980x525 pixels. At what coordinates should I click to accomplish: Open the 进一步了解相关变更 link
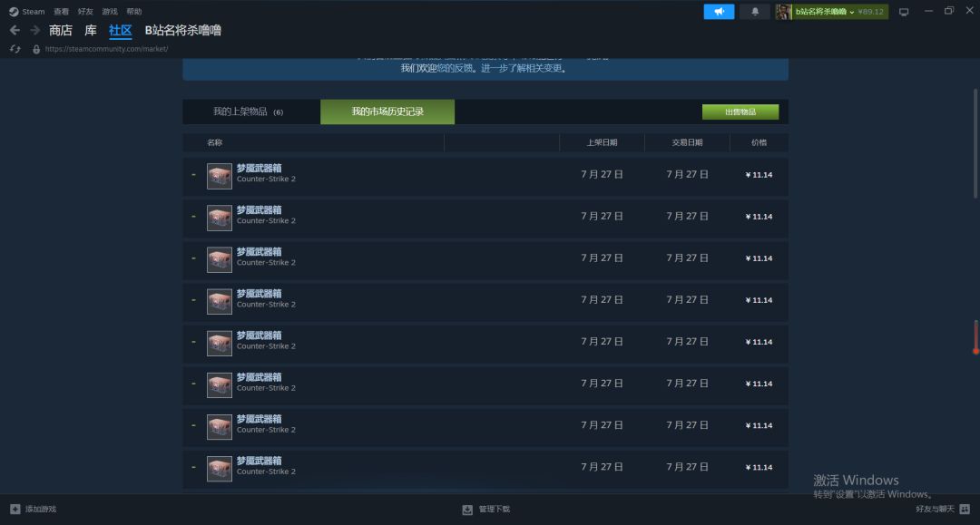[522, 68]
